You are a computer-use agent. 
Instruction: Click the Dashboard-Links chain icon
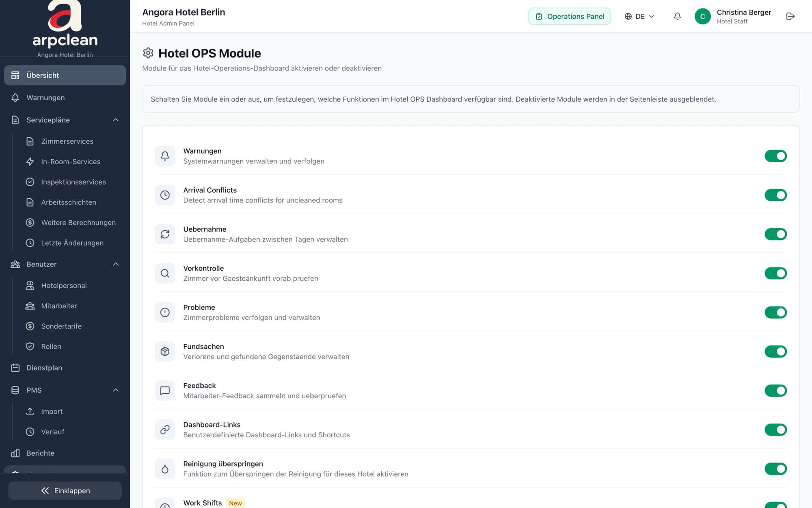click(x=165, y=430)
